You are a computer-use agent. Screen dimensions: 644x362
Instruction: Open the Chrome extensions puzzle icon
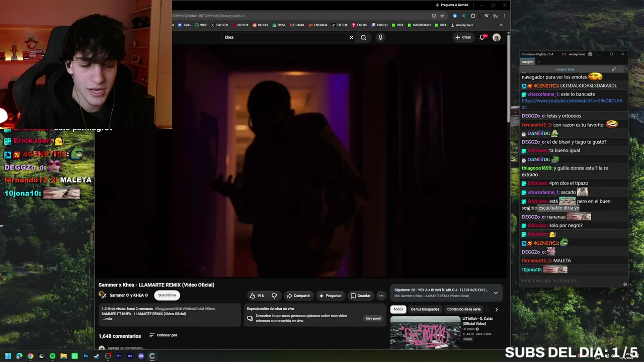pos(473,16)
